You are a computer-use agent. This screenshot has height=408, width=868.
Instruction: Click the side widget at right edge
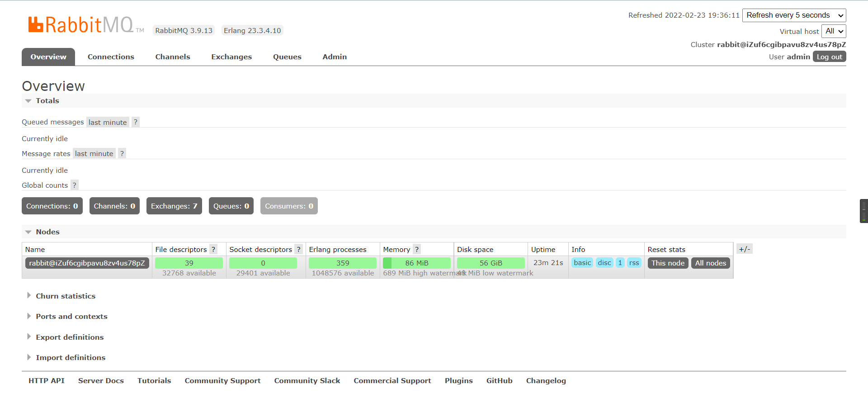(x=864, y=211)
